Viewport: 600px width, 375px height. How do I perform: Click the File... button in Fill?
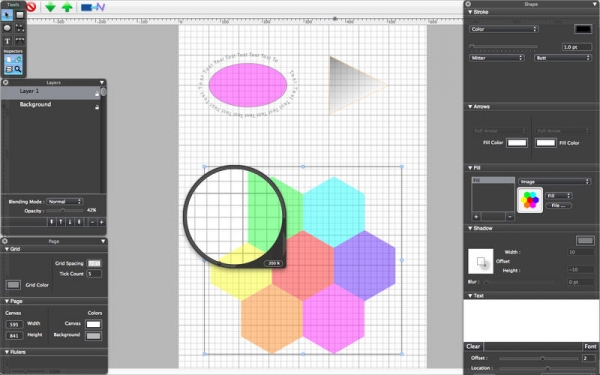pyautogui.click(x=558, y=205)
